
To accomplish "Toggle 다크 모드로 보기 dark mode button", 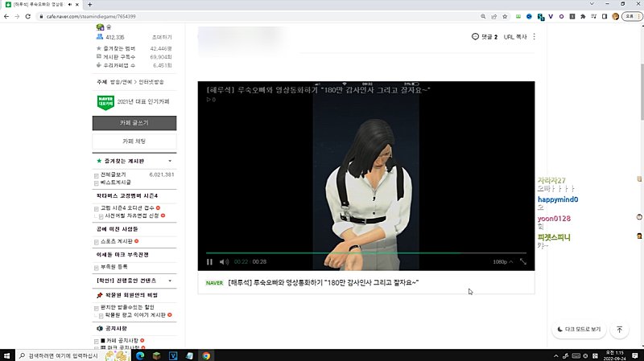I will click(x=579, y=330).
